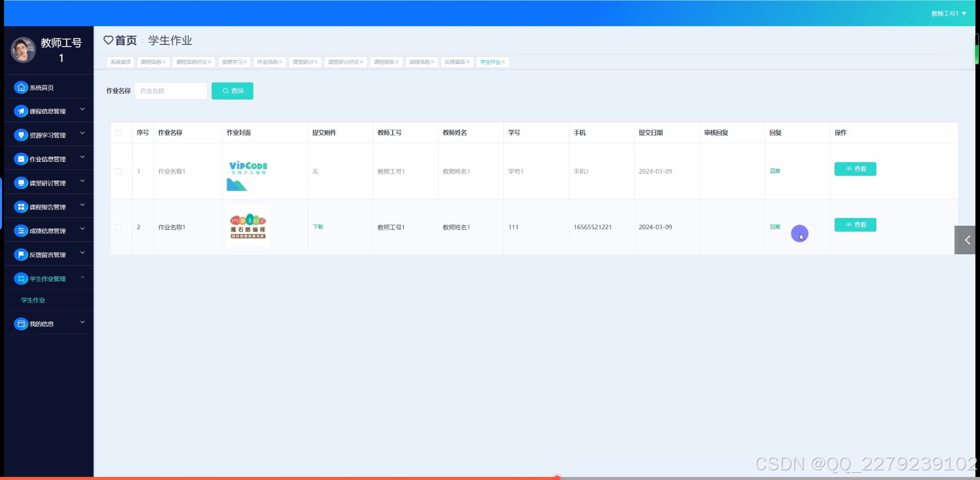Image resolution: width=980 pixels, height=480 pixels.
Task: Click the 资源学习管理 sidebar icon
Action: point(21,135)
